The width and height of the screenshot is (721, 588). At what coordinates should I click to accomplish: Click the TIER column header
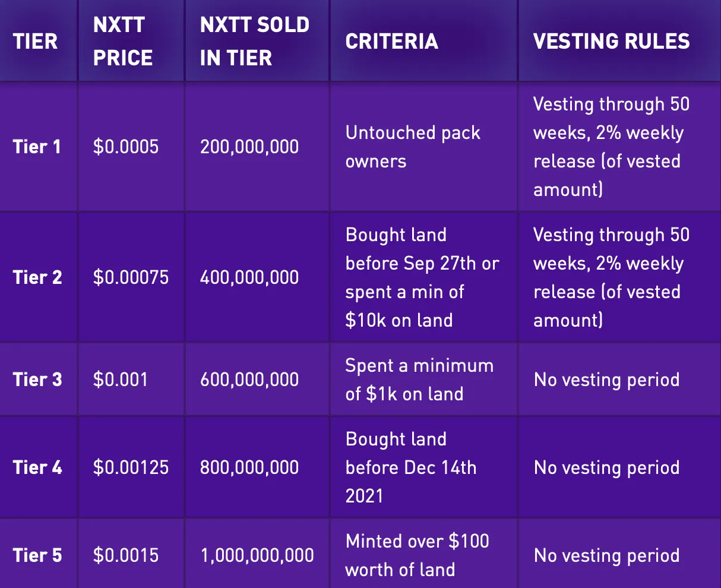[x=36, y=41]
